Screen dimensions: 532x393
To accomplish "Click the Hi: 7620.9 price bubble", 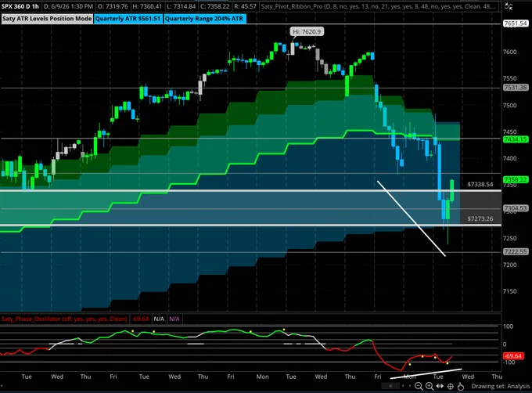I will 307,31.
